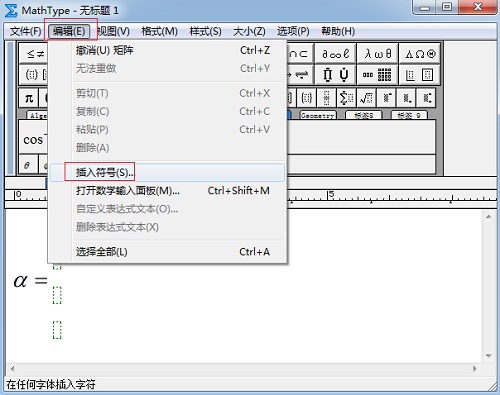Open lowercase Greek letters palette (λ ω θ)
Image resolution: width=500 pixels, height=395 pixels.
(x=377, y=54)
